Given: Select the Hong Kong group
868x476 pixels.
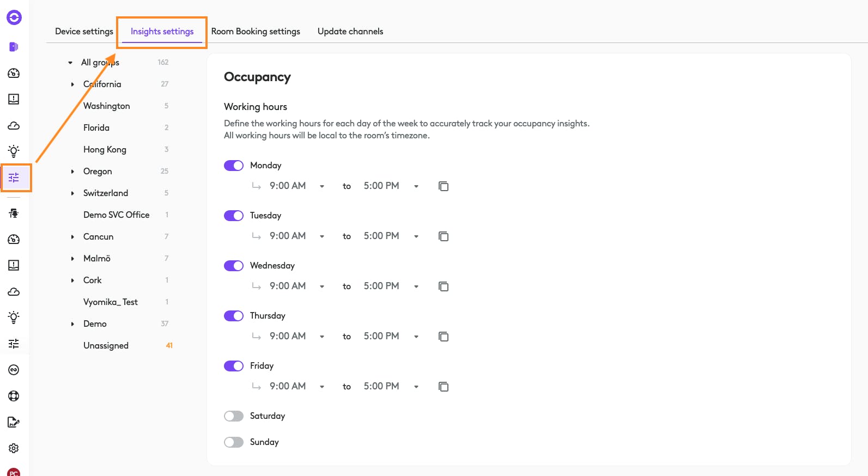Looking at the screenshot, I should click(105, 150).
